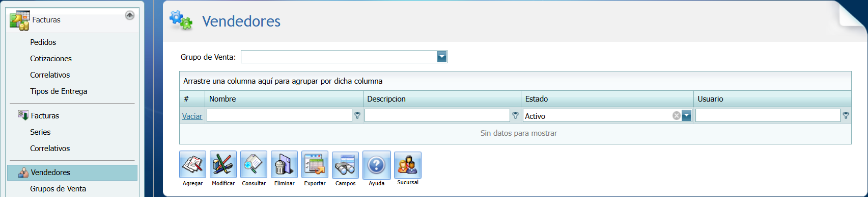Click the Exportar table icon
Image resolution: width=868 pixels, height=197 pixels.
315,164
